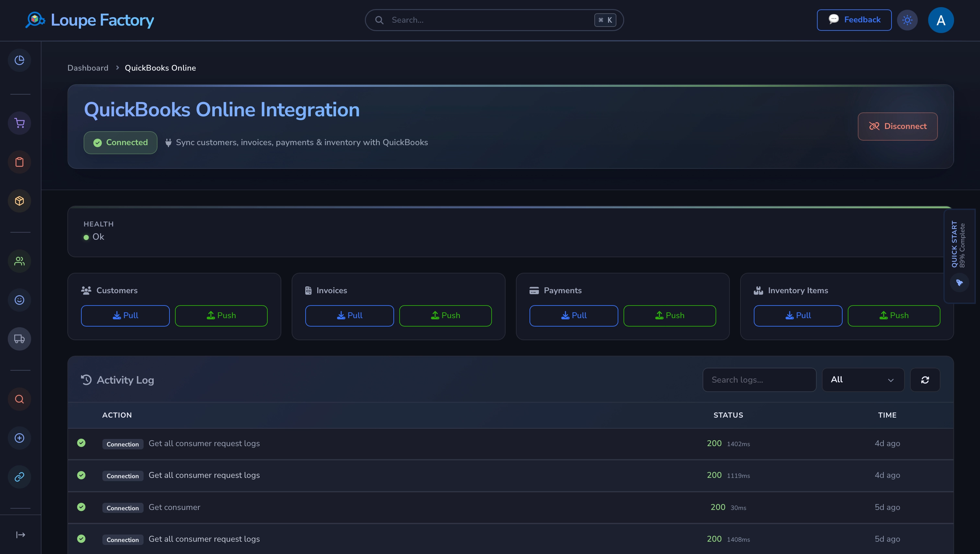
Task: Click the Quick Start rocket icon
Action: (x=959, y=282)
